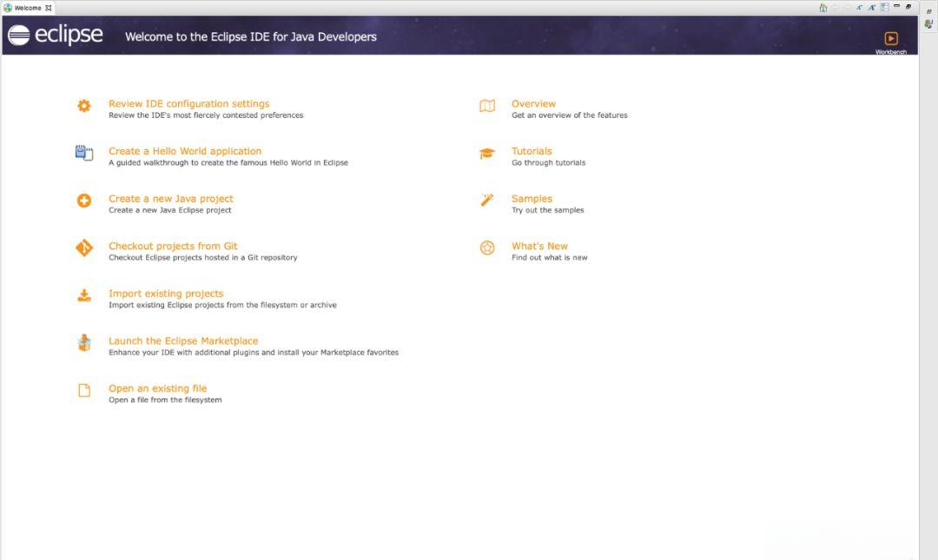This screenshot has height=560, width=938.
Task: Click text 'Go through tutorials'
Action: 549,162
